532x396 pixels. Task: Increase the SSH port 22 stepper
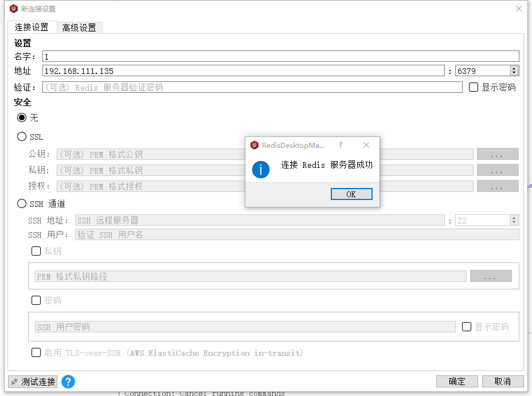tap(514, 218)
